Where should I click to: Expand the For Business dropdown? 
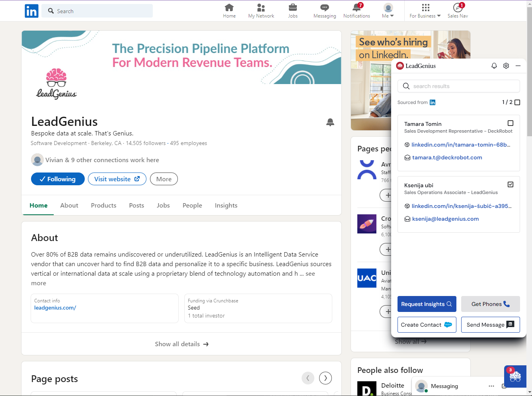(425, 11)
